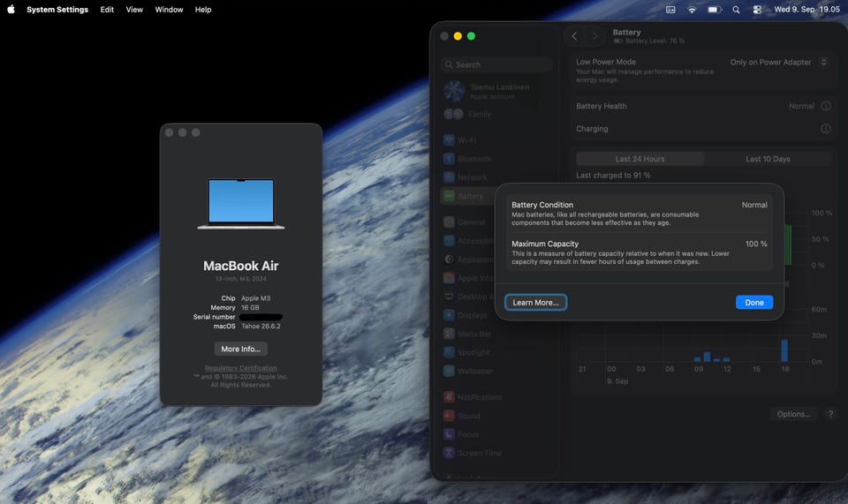
Task: Click the Last charged to 91 % text
Action: (613, 175)
